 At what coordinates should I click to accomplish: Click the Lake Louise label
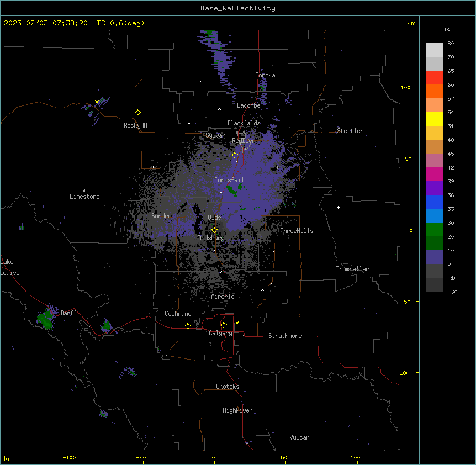coord(10,267)
